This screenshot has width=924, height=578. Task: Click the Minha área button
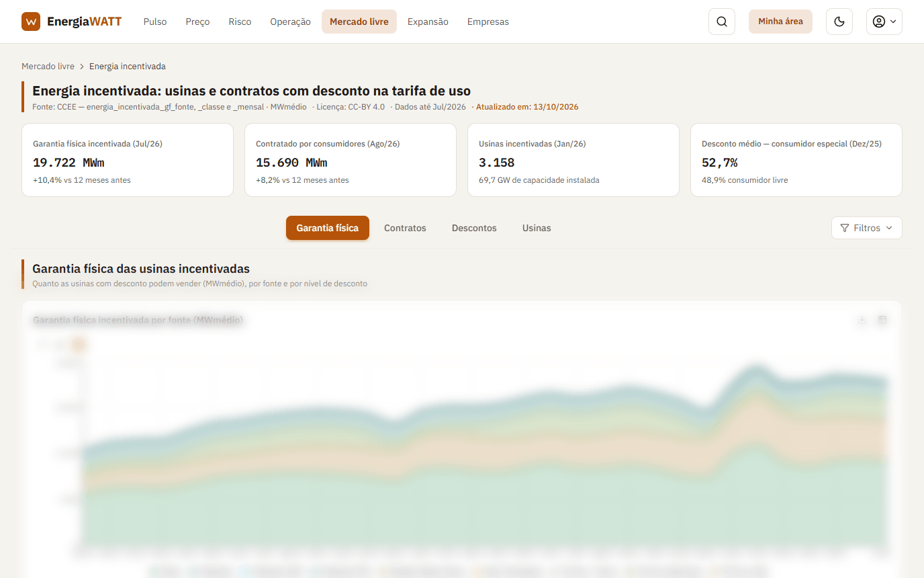(780, 22)
